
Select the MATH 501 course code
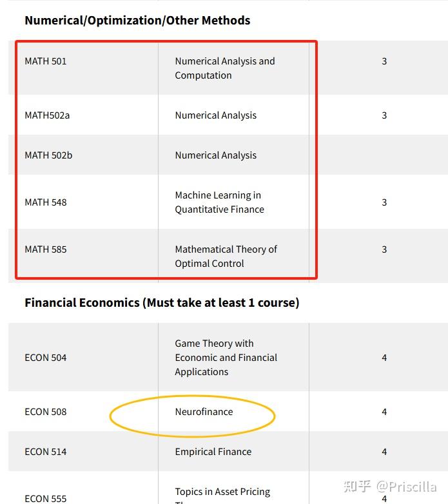(x=46, y=61)
